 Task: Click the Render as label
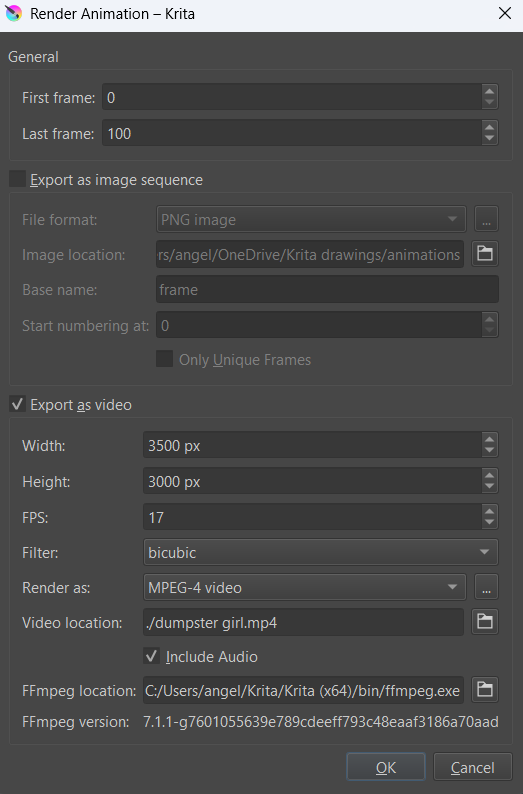[56, 587]
